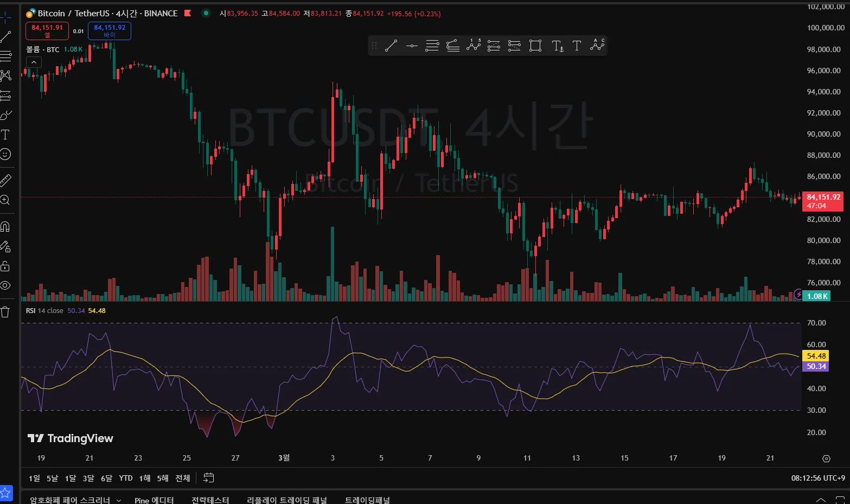This screenshot has width=850, height=504.
Task: Select the trend line tool in left sidebar
Action: click(x=5, y=37)
